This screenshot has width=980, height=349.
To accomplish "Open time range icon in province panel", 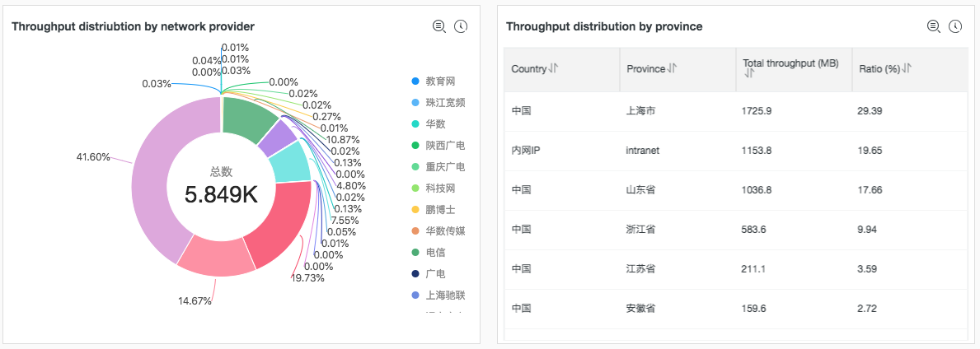I will pyautogui.click(x=955, y=26).
